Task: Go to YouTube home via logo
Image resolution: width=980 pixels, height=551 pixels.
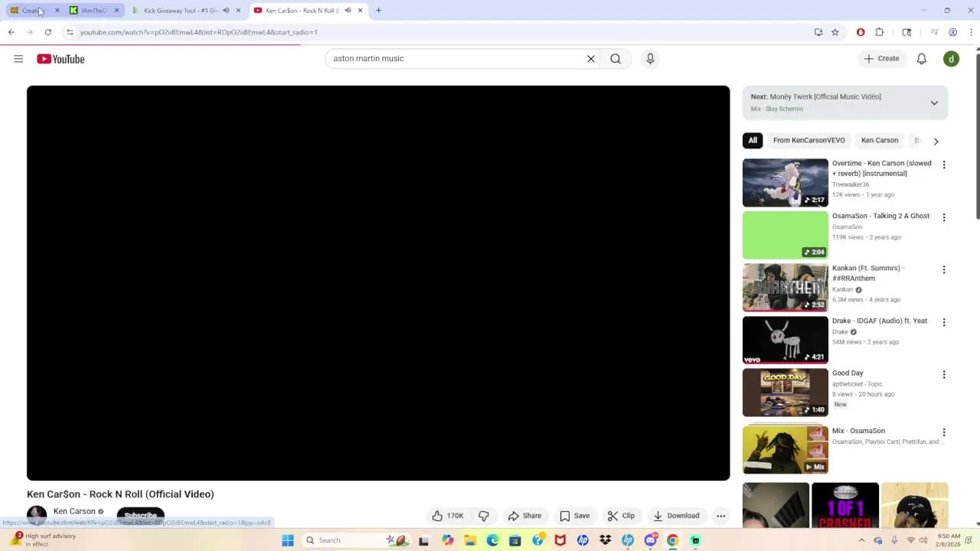Action: tap(60, 59)
